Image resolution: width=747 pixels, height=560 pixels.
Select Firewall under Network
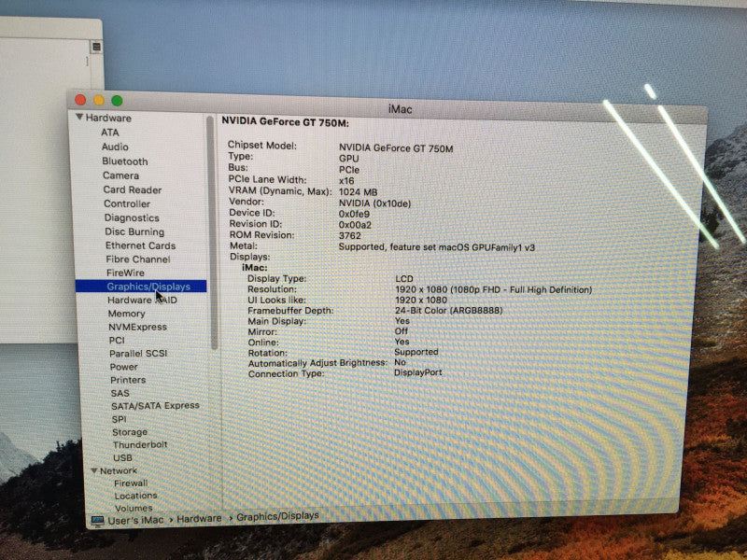click(x=131, y=483)
